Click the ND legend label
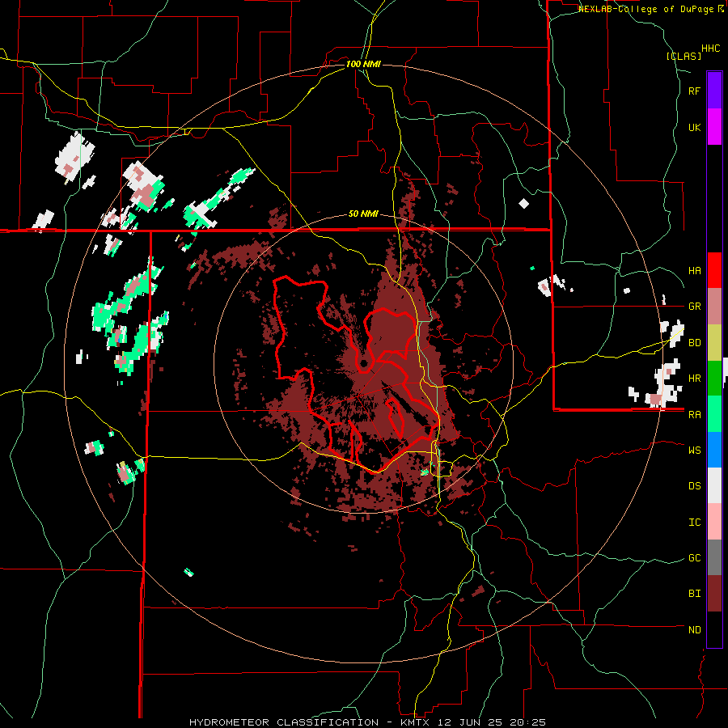Screen dimensions: 728x728 [x=694, y=630]
